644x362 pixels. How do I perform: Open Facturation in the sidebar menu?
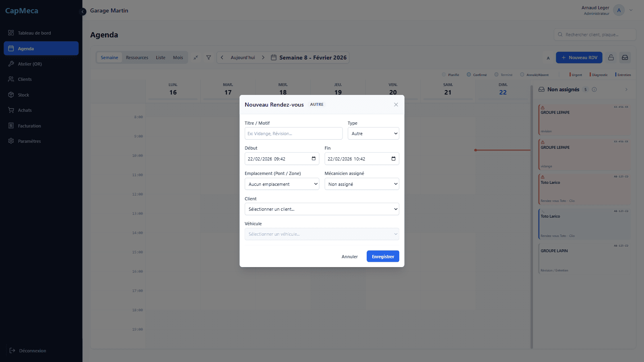point(29,126)
